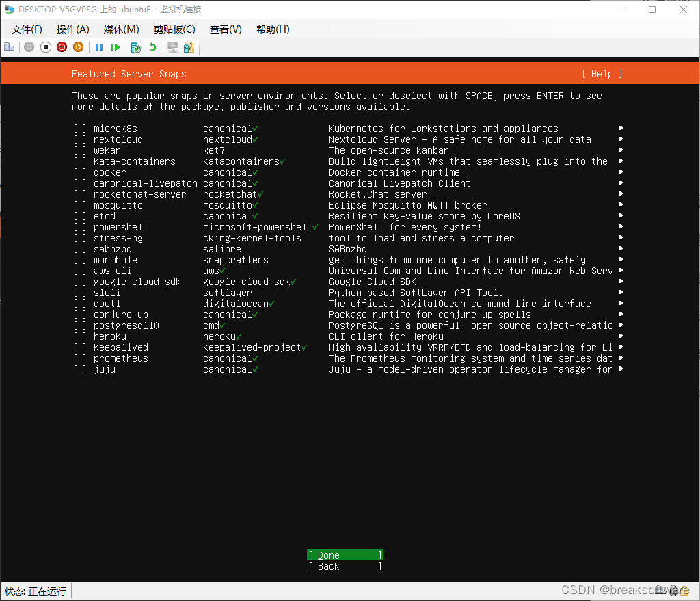Click the red Shut Down power icon
Screen dimensions: 700x601
pyautogui.click(x=62, y=47)
